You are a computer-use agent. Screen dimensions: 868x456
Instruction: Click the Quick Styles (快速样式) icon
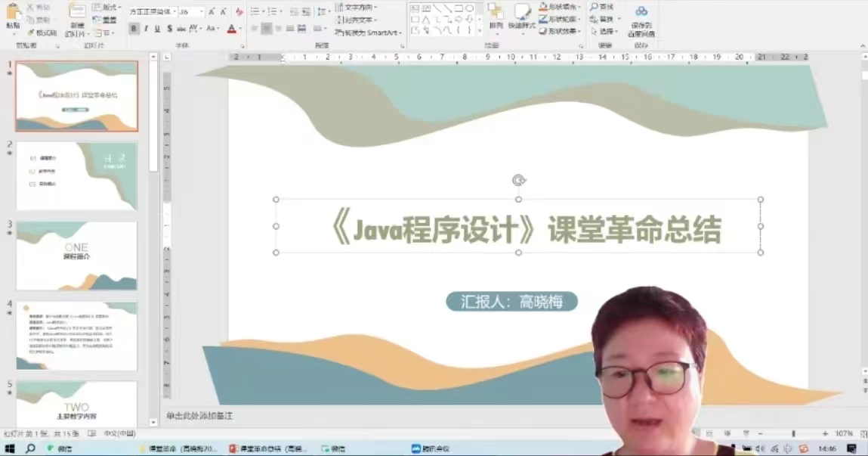[522, 15]
